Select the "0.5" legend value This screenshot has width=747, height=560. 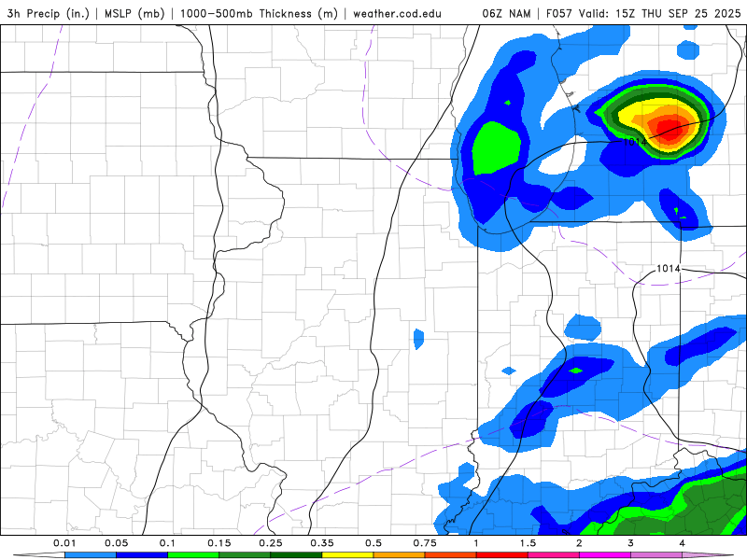pos(373,543)
